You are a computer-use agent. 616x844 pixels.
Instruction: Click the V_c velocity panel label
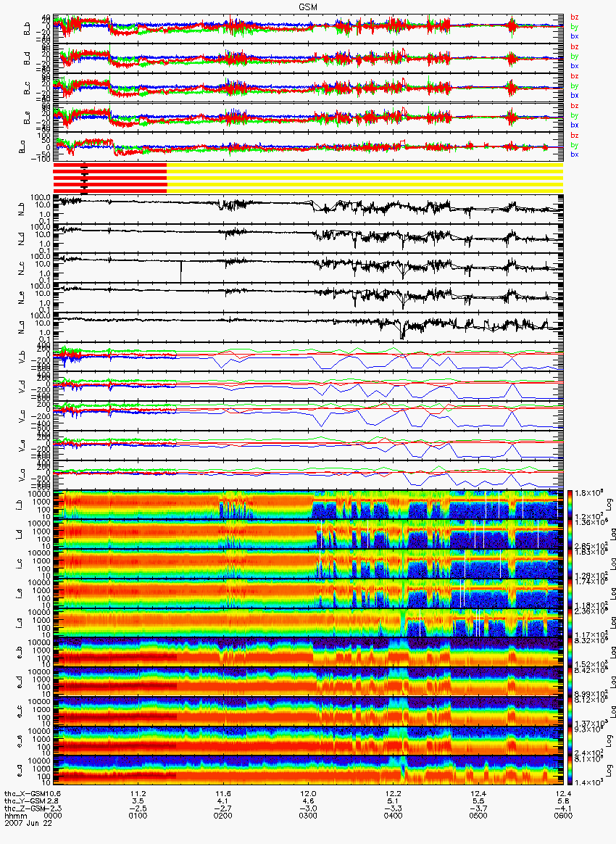click(x=22, y=416)
